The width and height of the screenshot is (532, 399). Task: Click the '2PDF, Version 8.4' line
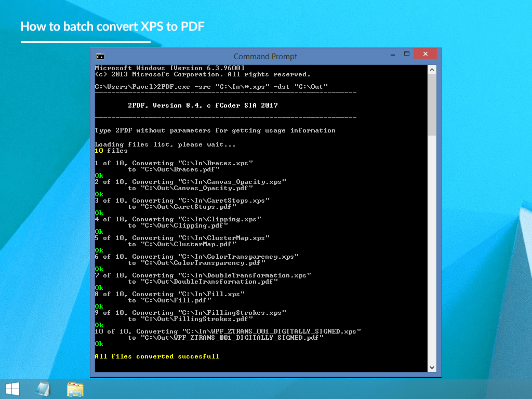pos(203,105)
